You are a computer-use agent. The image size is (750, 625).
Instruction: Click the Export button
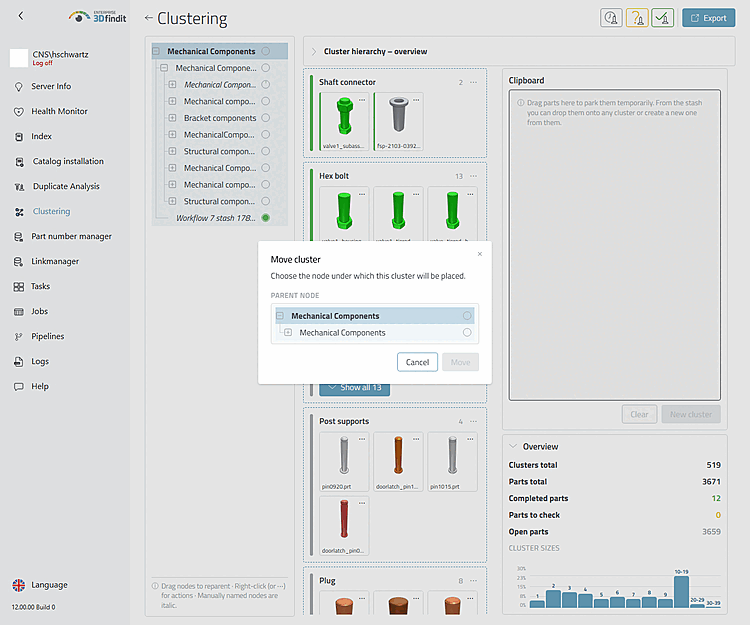click(x=708, y=18)
